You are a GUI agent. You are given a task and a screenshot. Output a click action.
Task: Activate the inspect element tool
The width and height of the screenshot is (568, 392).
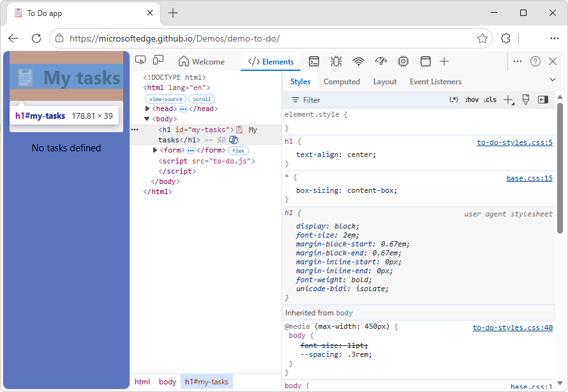pyautogui.click(x=140, y=61)
